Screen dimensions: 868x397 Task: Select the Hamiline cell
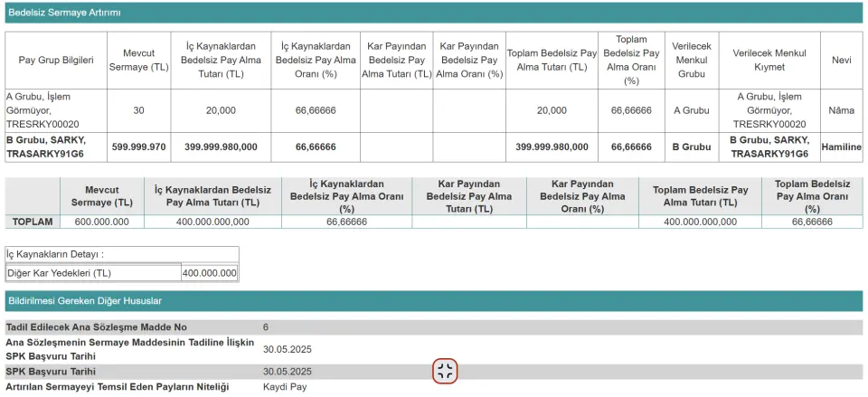click(x=841, y=147)
